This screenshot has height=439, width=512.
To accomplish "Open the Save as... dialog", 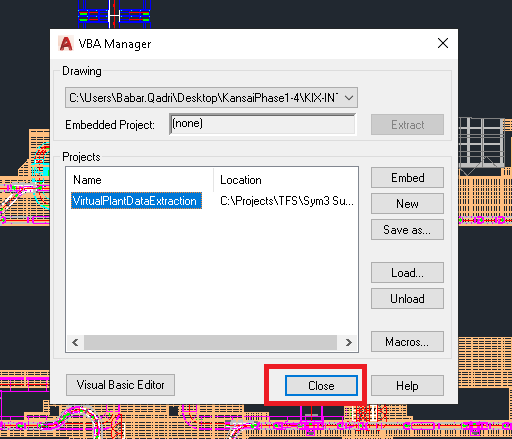I will (x=407, y=230).
